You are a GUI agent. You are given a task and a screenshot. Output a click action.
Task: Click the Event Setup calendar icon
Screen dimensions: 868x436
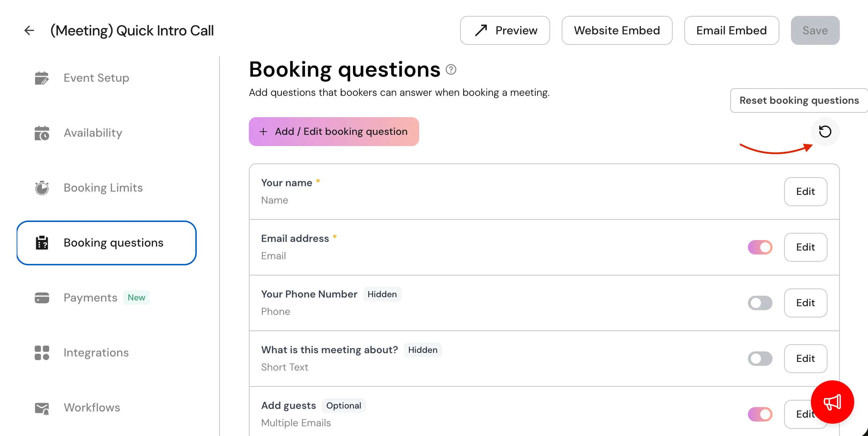(x=42, y=78)
